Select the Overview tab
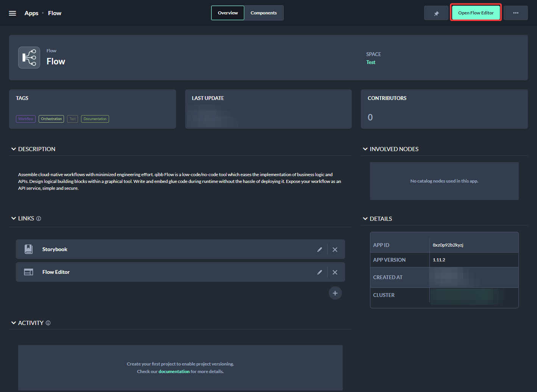 (228, 13)
